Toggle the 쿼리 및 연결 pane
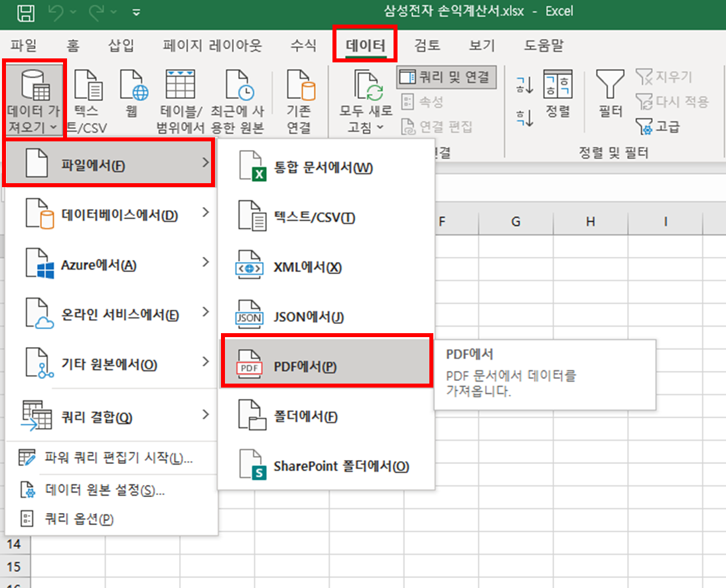The image size is (726, 588). (447, 77)
